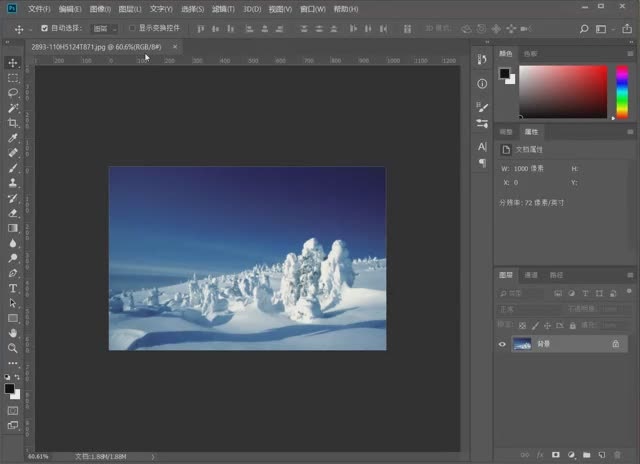Select the Magic Wand tool

(x=13, y=108)
